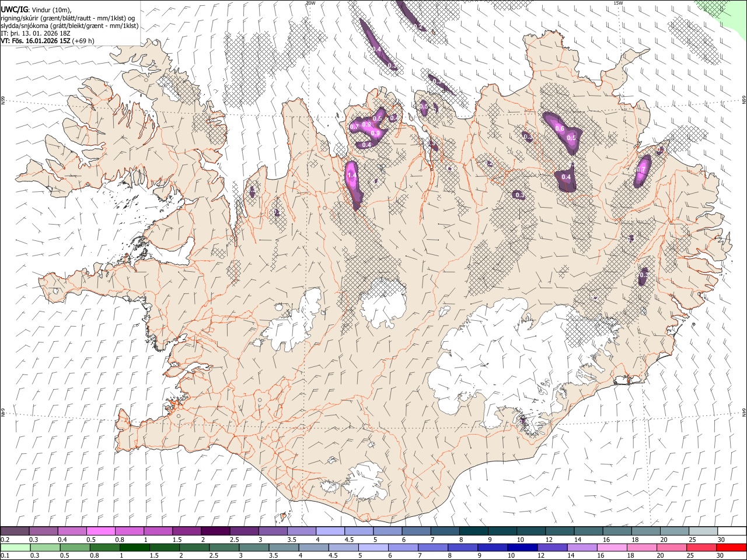Select the bright pink swatch between 0.5 and 0.8

[101, 531]
